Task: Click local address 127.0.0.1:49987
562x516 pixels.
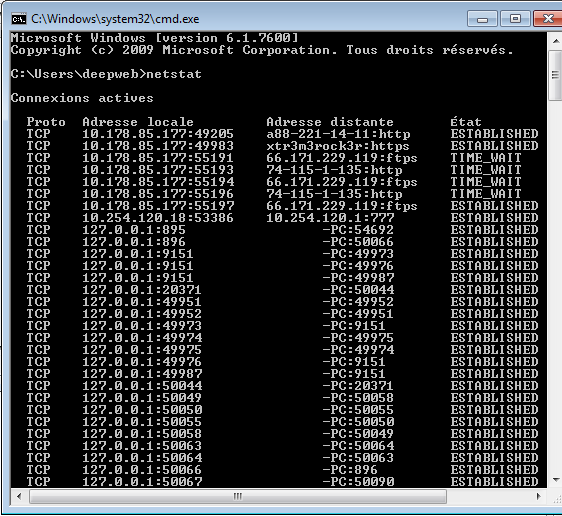Action: point(142,374)
